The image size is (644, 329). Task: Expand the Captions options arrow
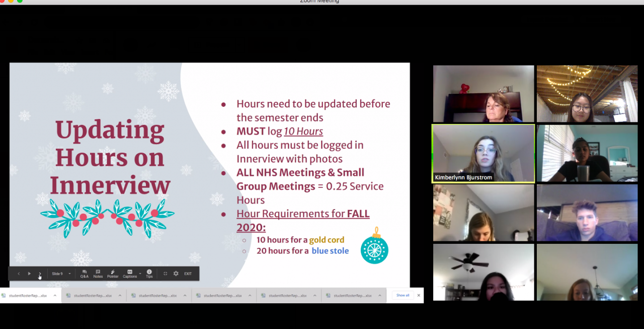click(x=140, y=274)
